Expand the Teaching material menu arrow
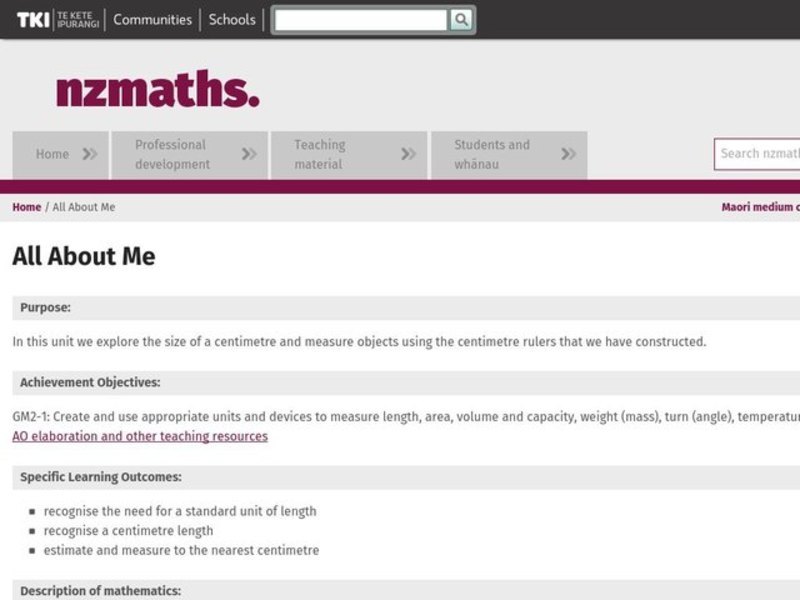The width and height of the screenshot is (800, 600). (x=408, y=154)
